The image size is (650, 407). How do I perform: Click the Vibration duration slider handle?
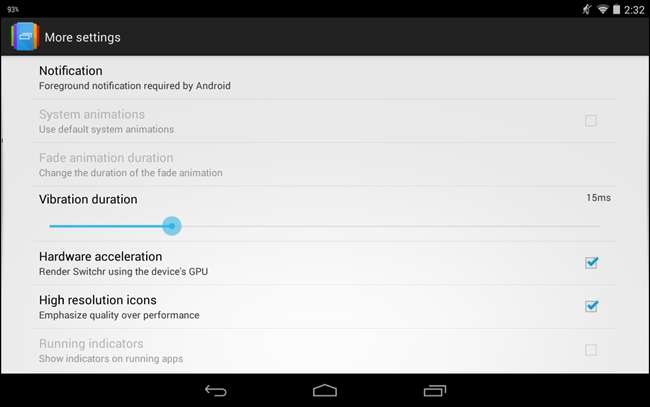click(x=172, y=226)
